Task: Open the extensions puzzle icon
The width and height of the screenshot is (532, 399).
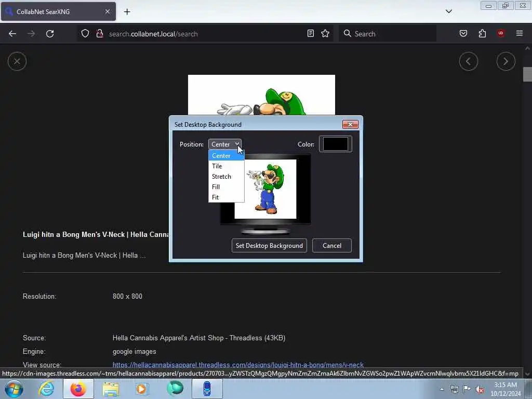Action: pyautogui.click(x=482, y=33)
